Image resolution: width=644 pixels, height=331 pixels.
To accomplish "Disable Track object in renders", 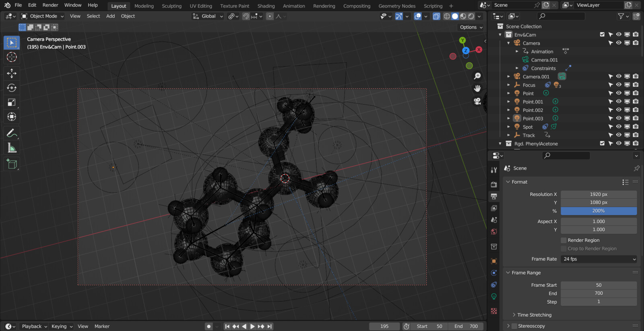I will [x=636, y=135].
